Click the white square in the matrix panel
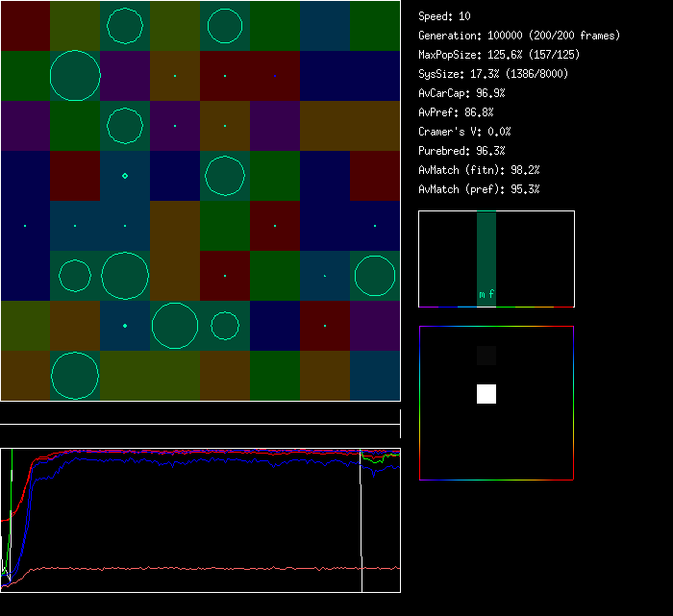 pos(486,394)
